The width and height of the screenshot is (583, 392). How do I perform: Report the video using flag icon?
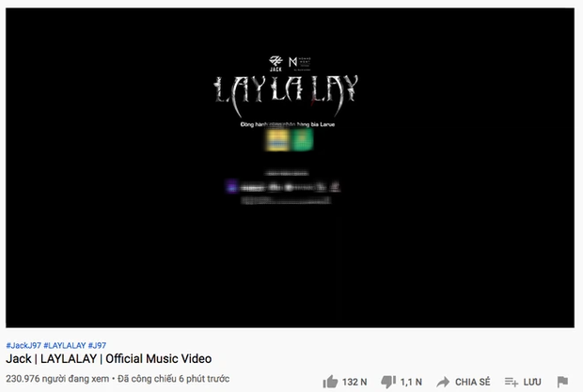tap(562, 382)
